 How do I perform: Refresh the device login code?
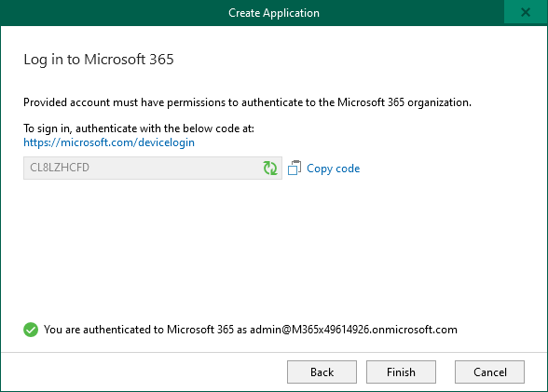(x=270, y=168)
